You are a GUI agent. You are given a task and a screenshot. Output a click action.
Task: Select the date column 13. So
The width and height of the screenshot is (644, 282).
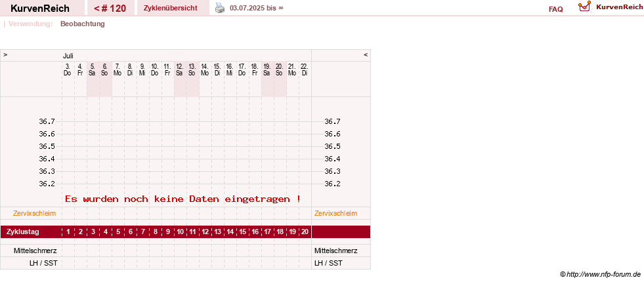click(192, 70)
